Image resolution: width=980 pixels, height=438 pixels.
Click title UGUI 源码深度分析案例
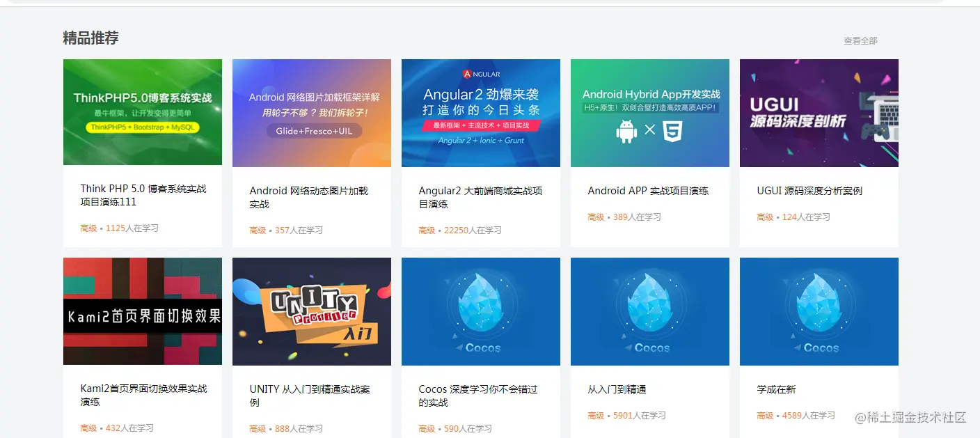tap(809, 191)
